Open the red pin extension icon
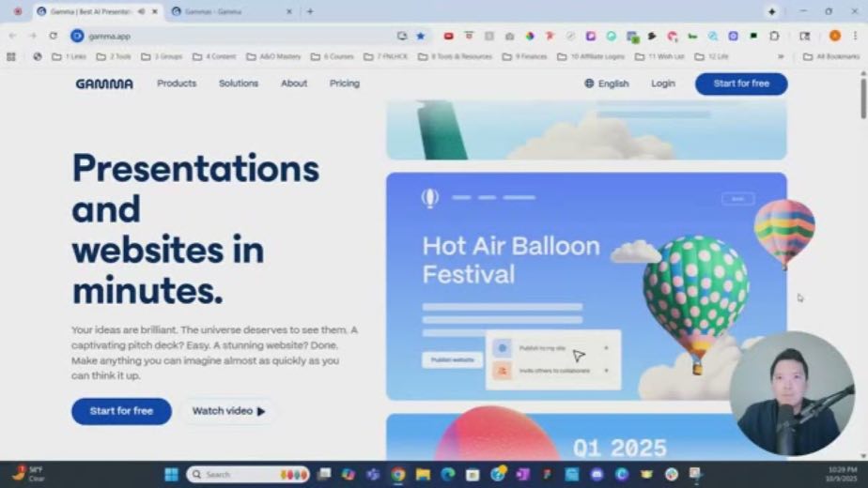This screenshot has height=488, width=868. pos(550,36)
